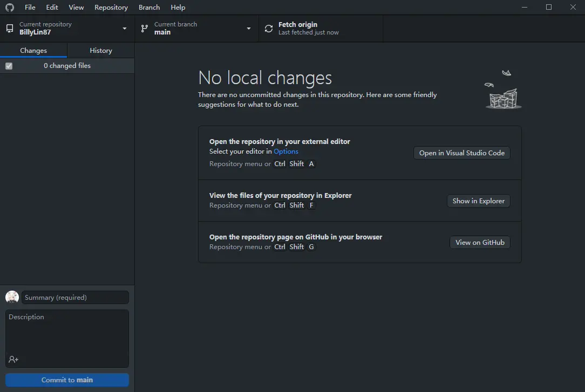585x392 pixels.
Task: Click the Show in Explorer button
Action: pos(479,201)
